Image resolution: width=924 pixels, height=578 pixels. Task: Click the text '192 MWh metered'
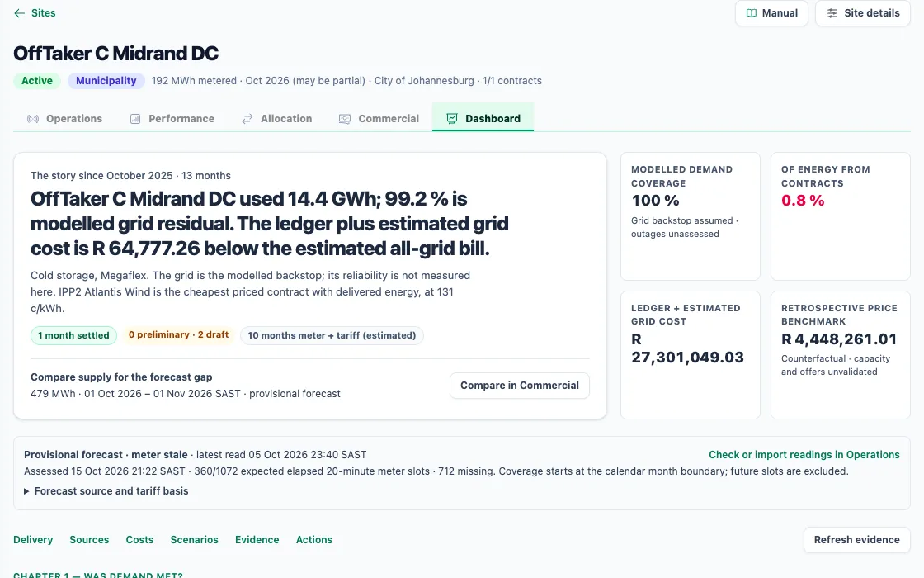194,81
